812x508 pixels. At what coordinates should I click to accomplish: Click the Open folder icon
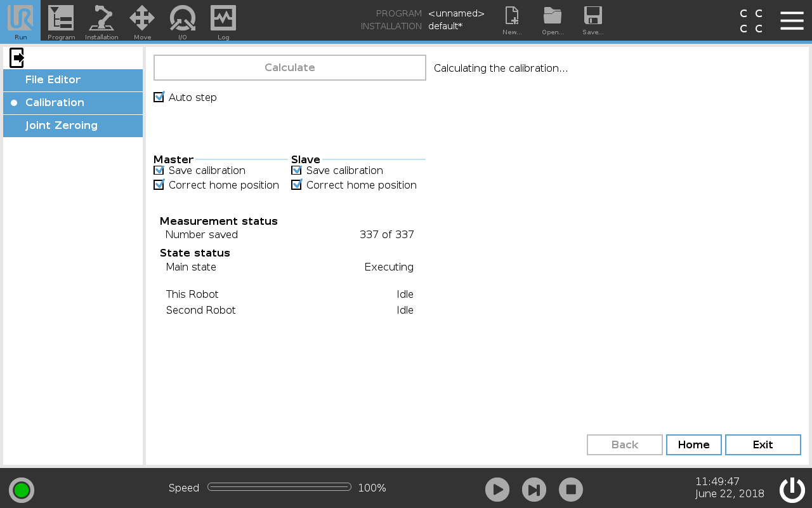click(553, 18)
